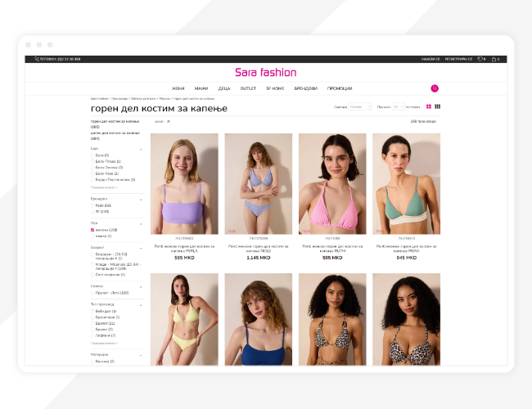Click the 1.145 MKD price
The image size is (532, 409).
(x=258, y=258)
